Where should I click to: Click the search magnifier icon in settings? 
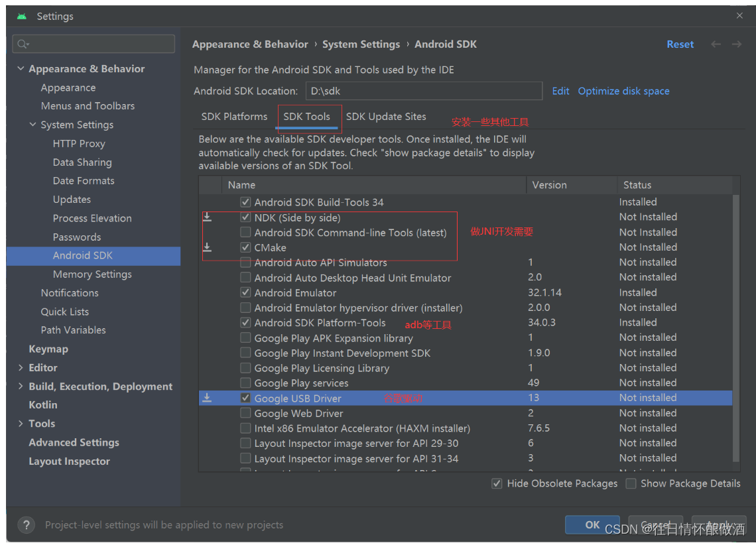(x=23, y=44)
